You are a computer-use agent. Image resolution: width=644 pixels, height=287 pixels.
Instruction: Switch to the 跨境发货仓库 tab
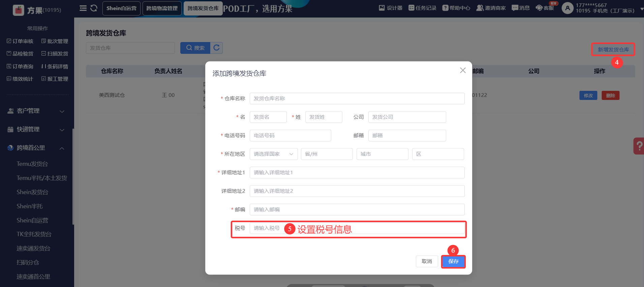[203, 8]
